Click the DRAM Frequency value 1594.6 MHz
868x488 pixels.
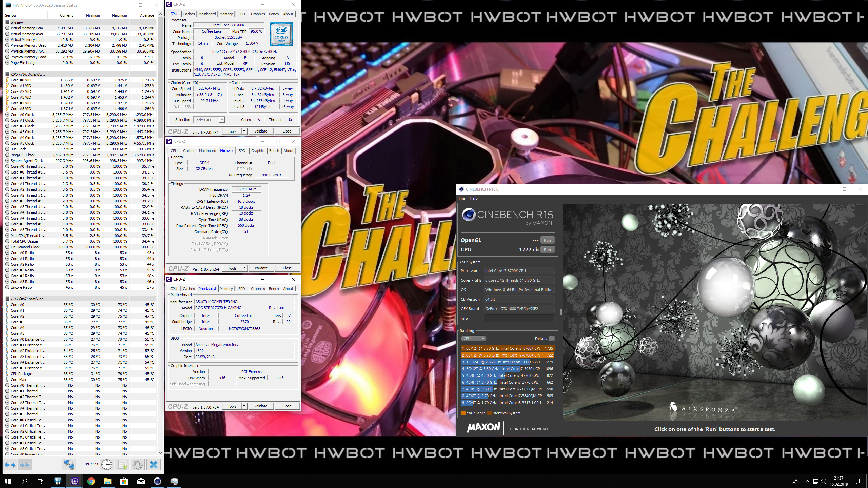pyautogui.click(x=246, y=189)
